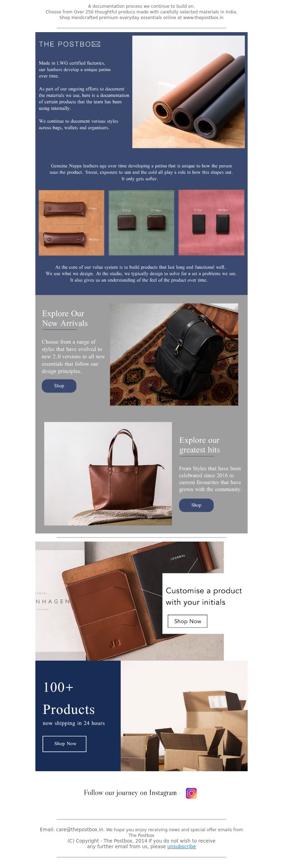Click the Customise a product heading text
Image resolution: width=283 pixels, height=868 pixels.
[x=204, y=596]
